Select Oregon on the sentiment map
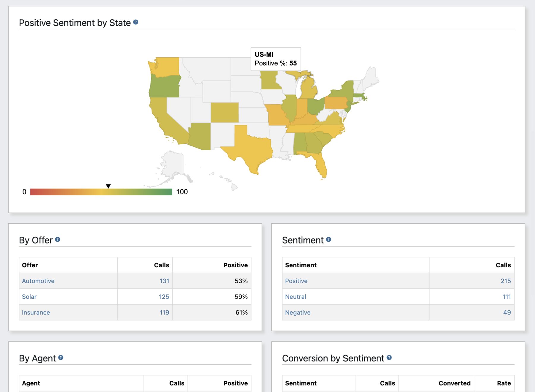Screen dimensions: 535x392 pos(164,87)
